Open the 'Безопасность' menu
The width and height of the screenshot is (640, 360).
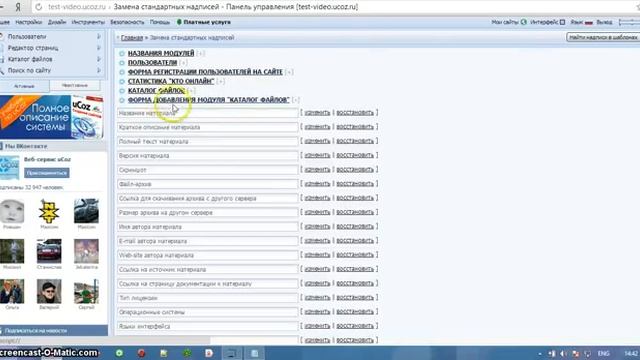(127, 22)
